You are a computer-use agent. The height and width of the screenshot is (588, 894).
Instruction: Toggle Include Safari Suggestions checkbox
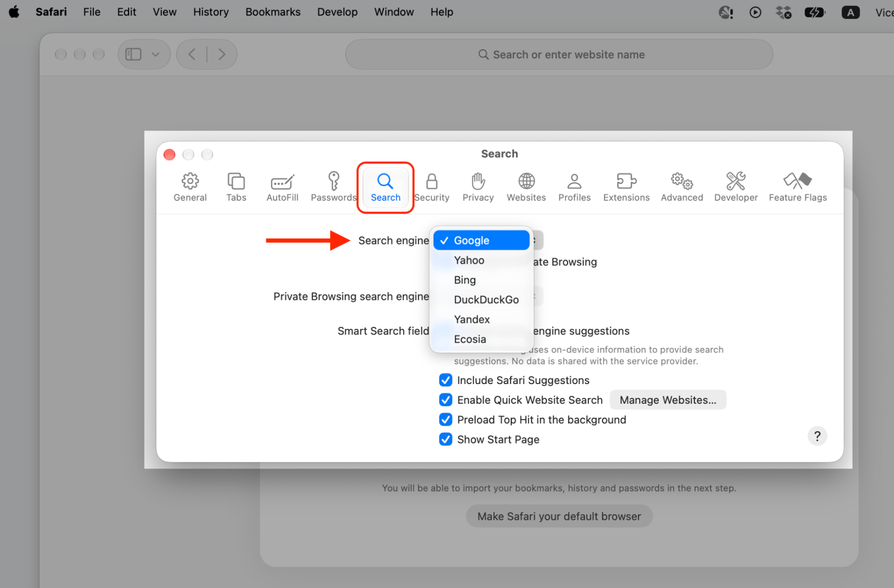coord(445,380)
